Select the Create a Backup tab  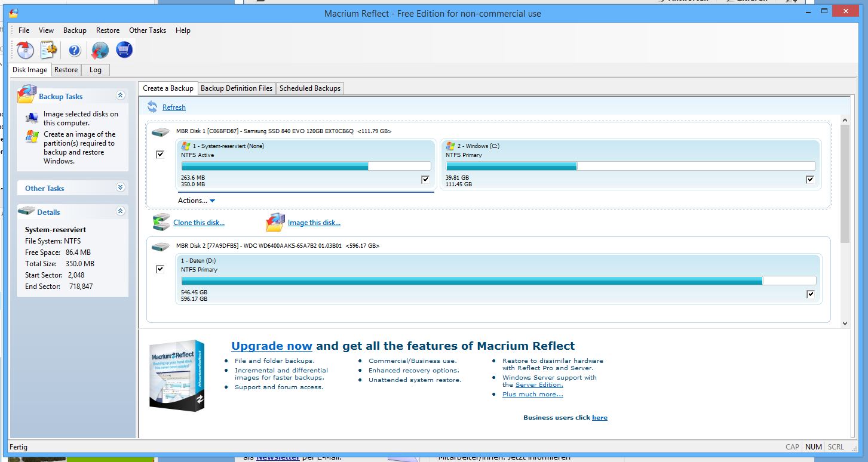pyautogui.click(x=168, y=88)
